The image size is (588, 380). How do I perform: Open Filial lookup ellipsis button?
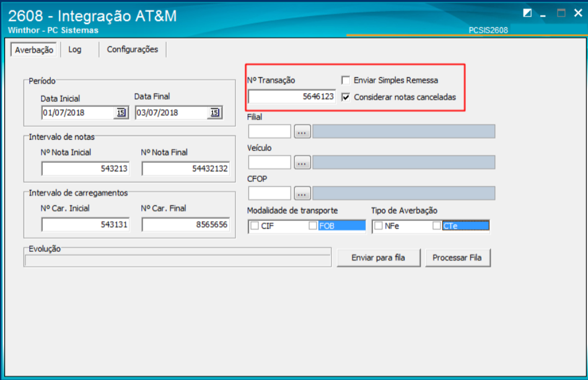click(x=302, y=132)
